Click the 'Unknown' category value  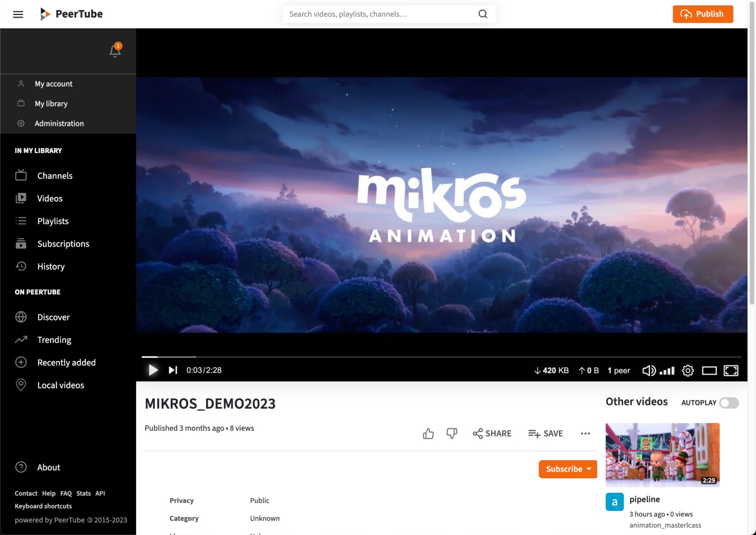tap(265, 518)
